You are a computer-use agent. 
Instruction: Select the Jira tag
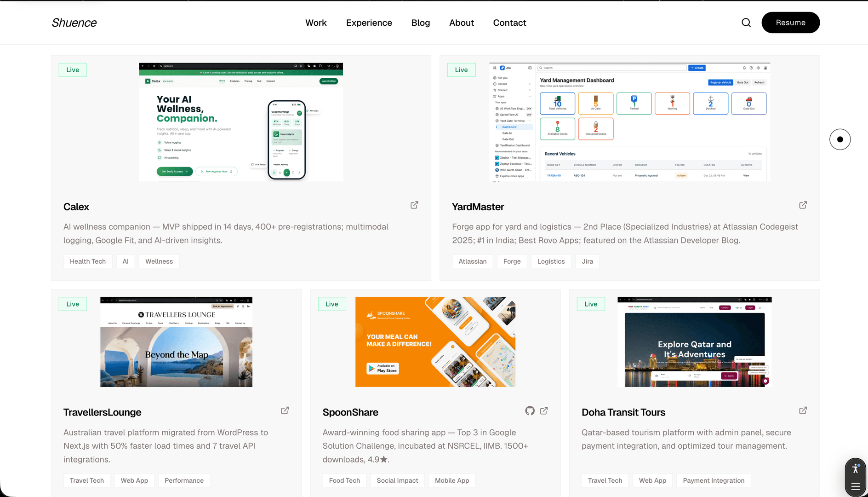coord(587,261)
